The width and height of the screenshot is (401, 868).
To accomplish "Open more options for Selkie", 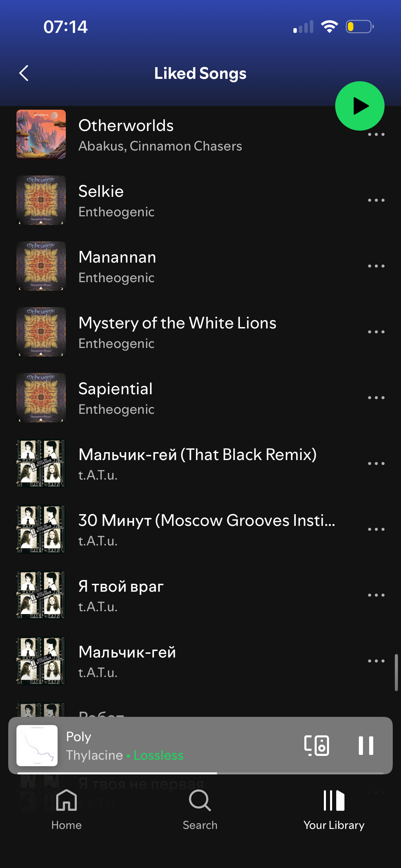I will tap(376, 200).
